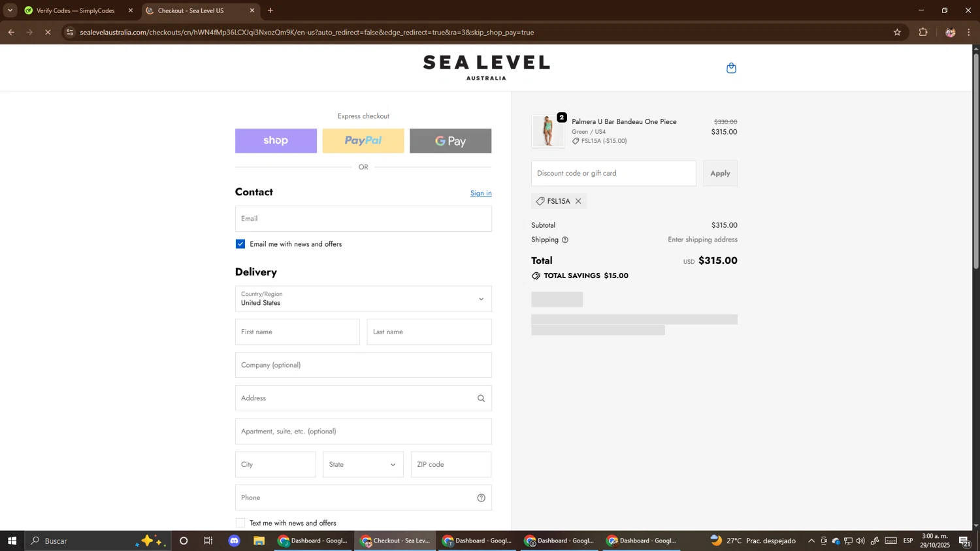Screen dimensions: 980x551
Task: Click the Palmera U Bar Bandeau One Piece name
Action: [x=624, y=122]
